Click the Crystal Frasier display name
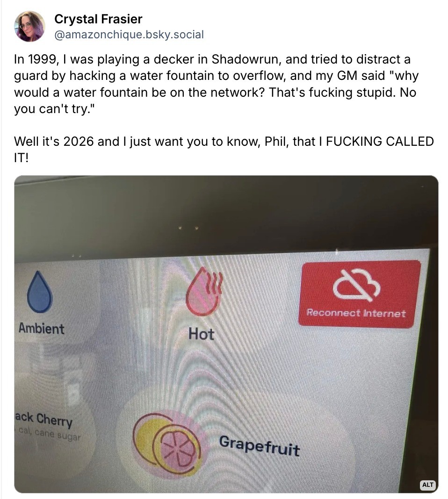 pos(98,19)
